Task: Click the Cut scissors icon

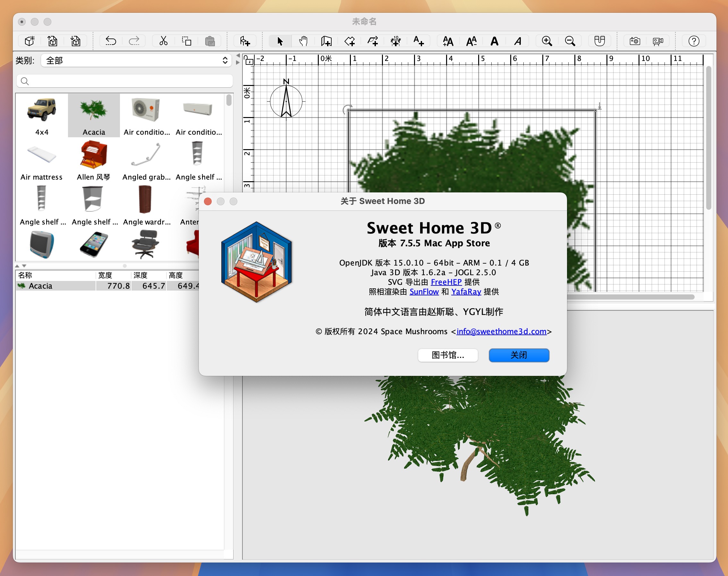Action: point(164,41)
